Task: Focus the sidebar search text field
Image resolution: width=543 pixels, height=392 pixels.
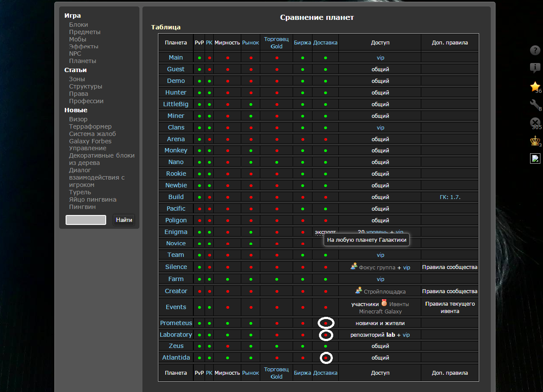Action: (85, 220)
